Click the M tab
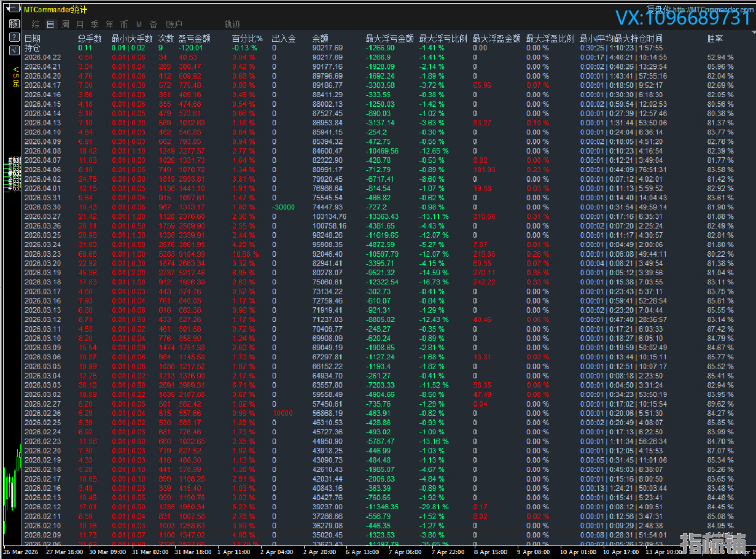The width and height of the screenshot is (756, 559). 139,25
